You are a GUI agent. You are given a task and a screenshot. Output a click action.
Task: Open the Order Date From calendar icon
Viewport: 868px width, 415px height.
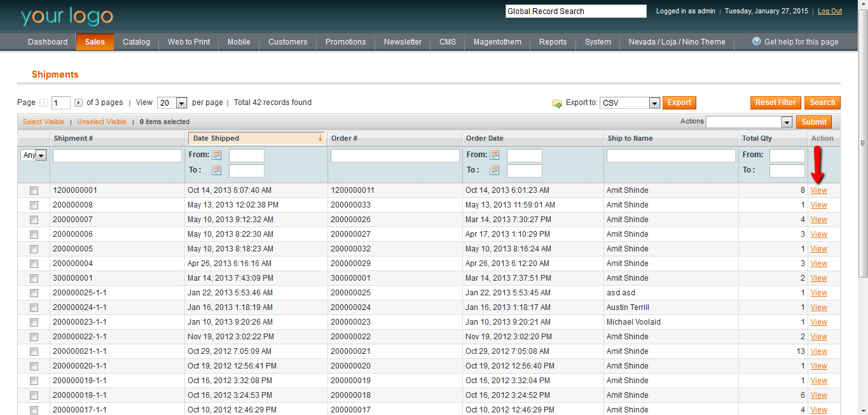(x=495, y=155)
